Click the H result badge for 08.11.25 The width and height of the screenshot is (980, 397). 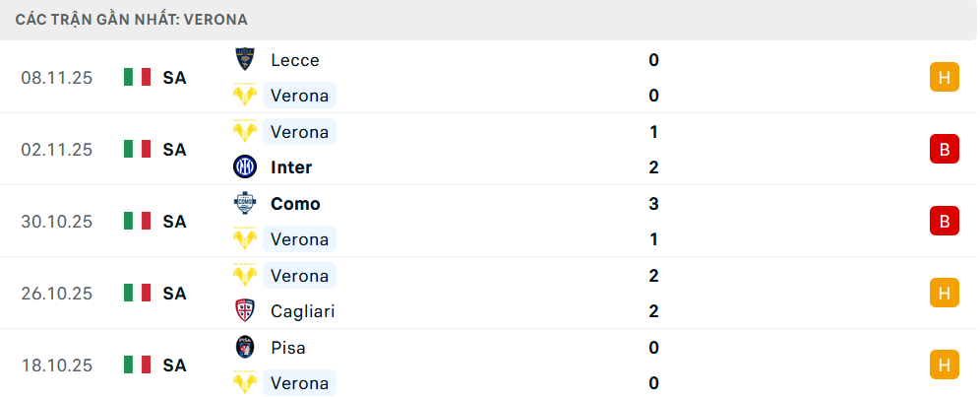(944, 78)
